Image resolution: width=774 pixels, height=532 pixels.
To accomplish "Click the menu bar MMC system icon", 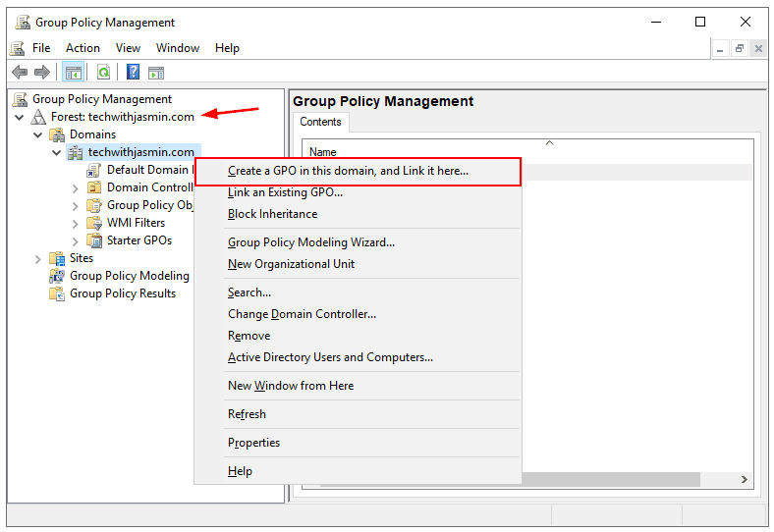I will click(x=18, y=48).
